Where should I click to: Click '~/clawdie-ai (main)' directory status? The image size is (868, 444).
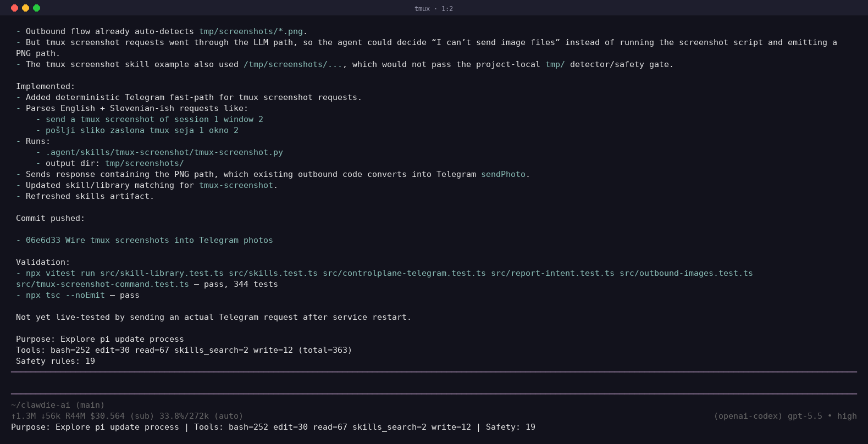58,405
